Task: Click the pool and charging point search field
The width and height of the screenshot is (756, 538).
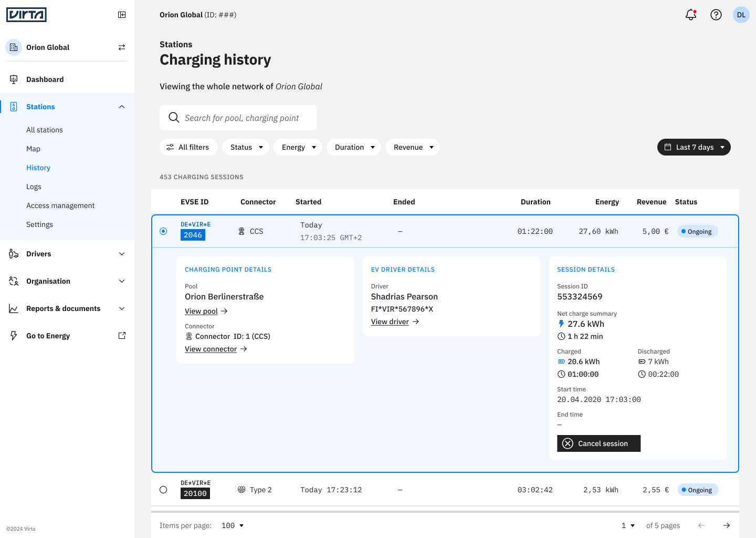Action: tap(238, 118)
